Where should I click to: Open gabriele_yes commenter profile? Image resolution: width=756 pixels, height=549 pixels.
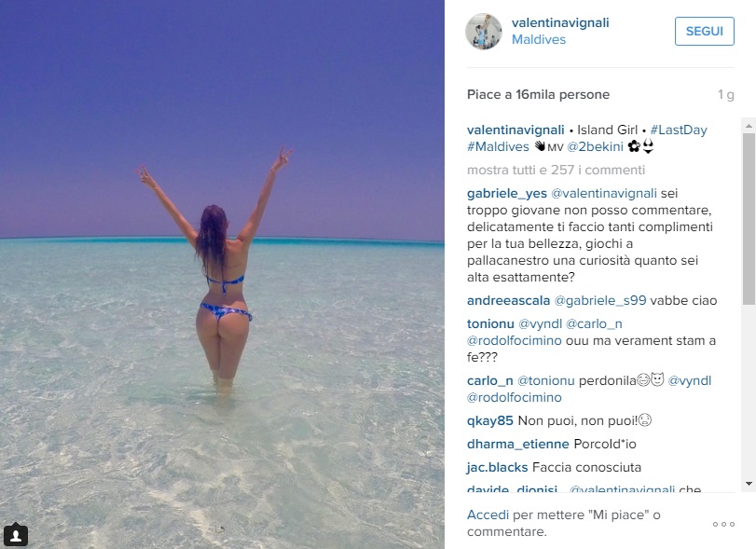tap(507, 193)
